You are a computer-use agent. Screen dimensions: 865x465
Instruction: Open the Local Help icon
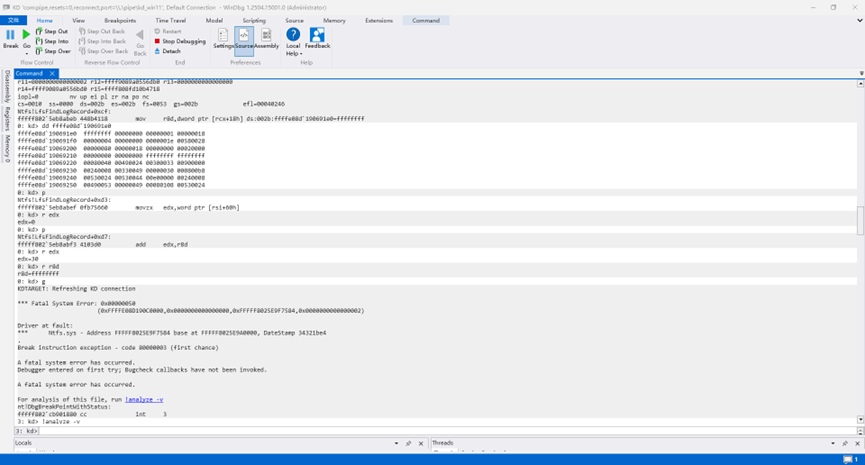293,35
